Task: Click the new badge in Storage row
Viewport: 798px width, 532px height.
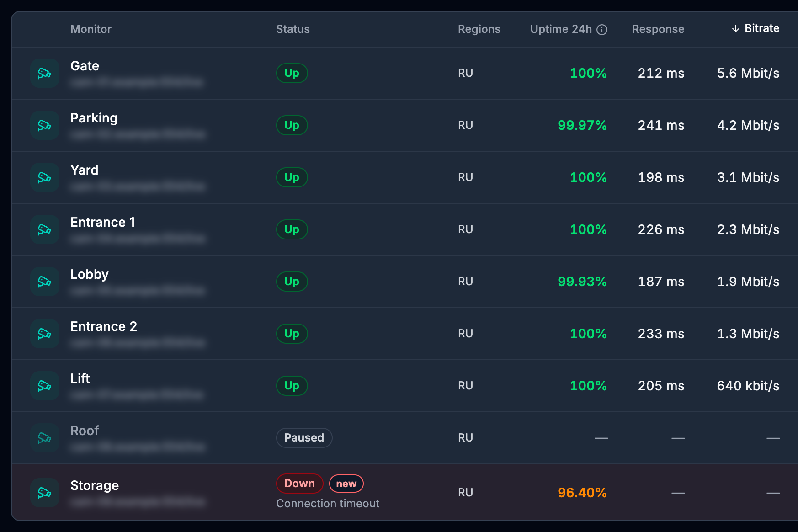Action: [x=346, y=484]
